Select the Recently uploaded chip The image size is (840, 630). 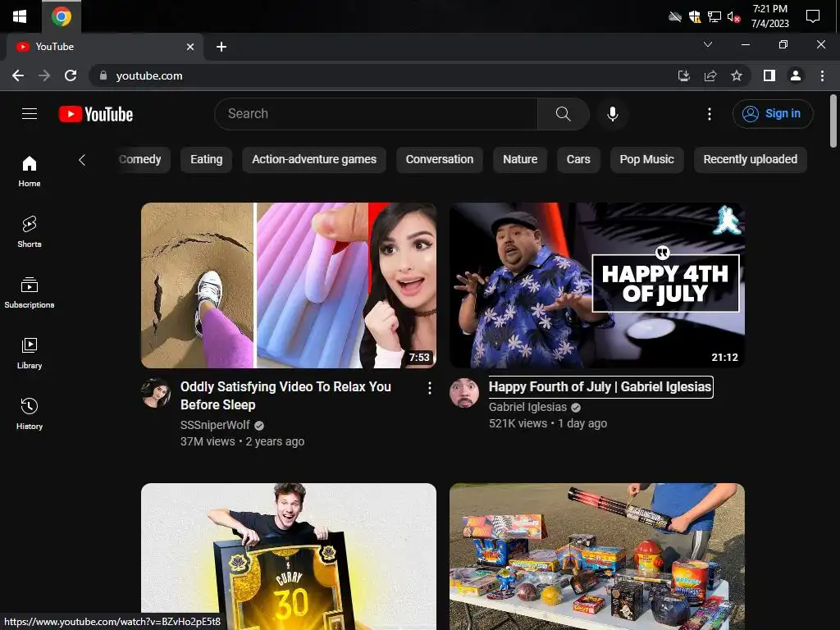(750, 160)
